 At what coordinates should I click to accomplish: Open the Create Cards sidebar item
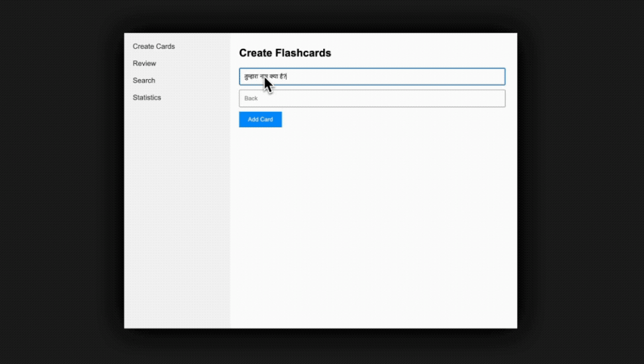tap(154, 46)
